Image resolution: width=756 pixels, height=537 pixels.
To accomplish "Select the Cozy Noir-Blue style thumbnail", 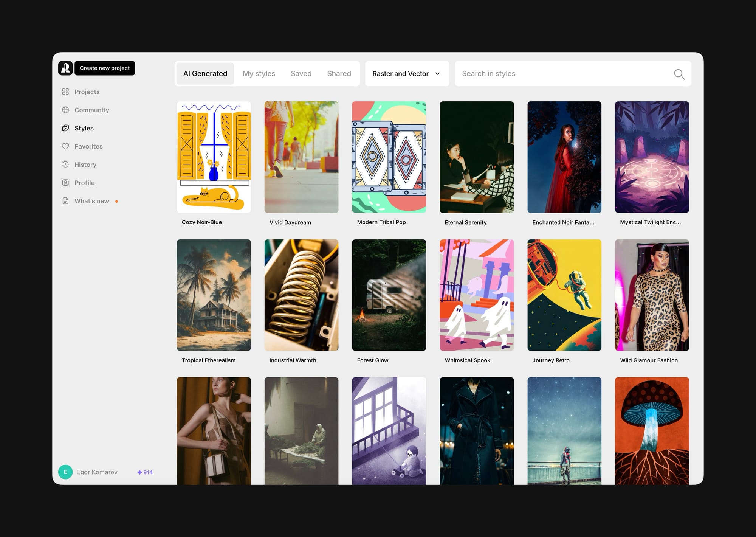I will [214, 157].
